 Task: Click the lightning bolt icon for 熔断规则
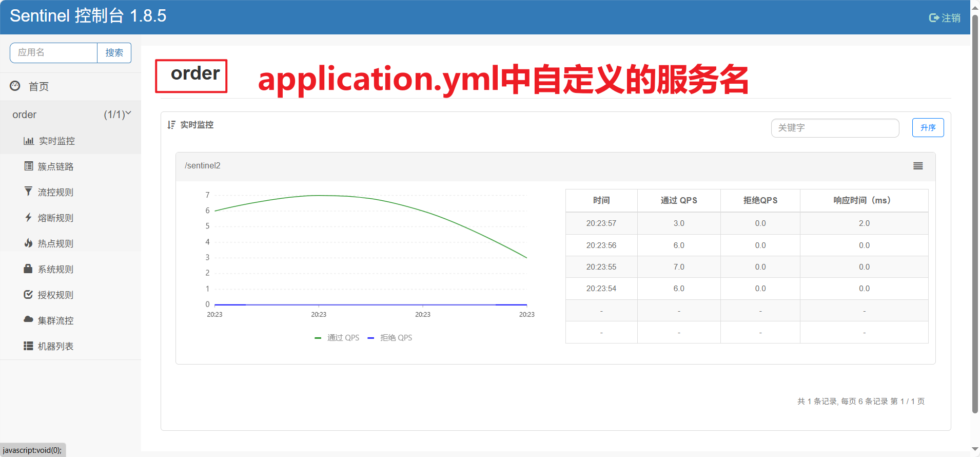coord(29,217)
